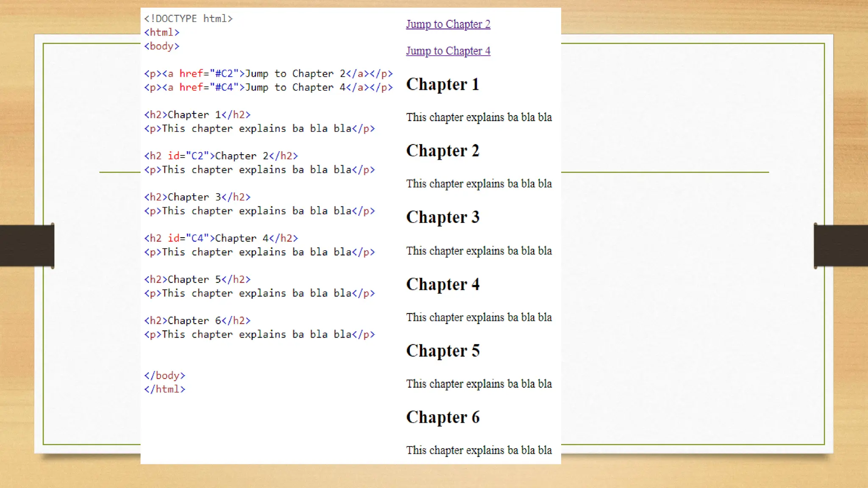The width and height of the screenshot is (868, 488).
Task: Click the rendered Chapter 3 heading
Action: tap(442, 217)
